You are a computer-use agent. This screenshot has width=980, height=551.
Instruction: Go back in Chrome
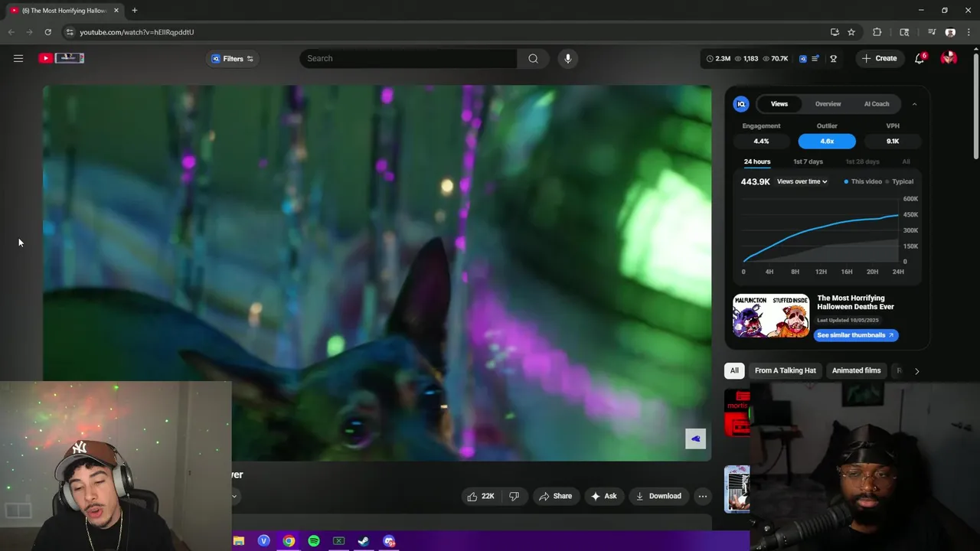point(11,32)
